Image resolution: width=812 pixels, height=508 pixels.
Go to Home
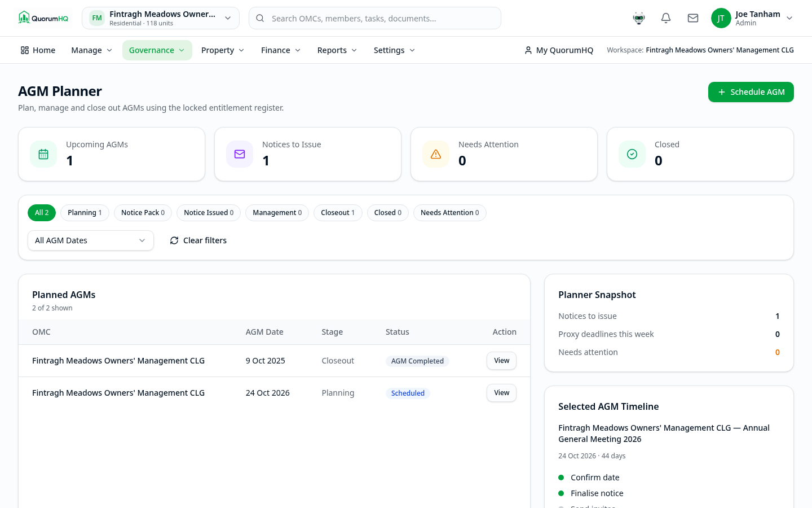click(38, 50)
